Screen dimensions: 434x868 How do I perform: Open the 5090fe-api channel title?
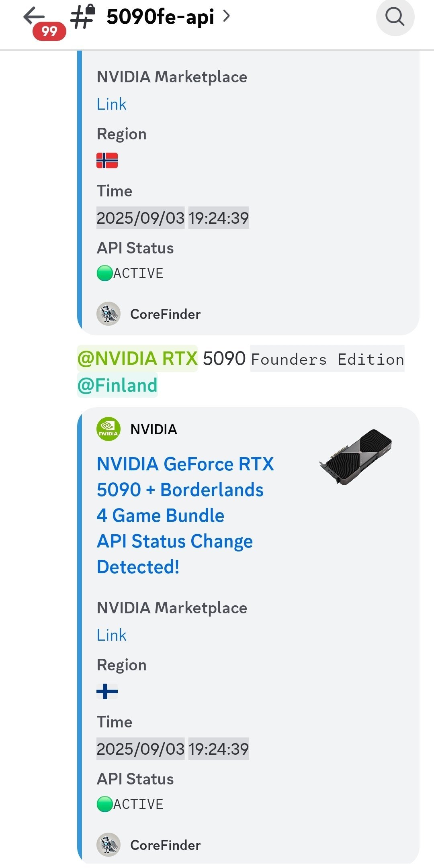[x=160, y=17]
